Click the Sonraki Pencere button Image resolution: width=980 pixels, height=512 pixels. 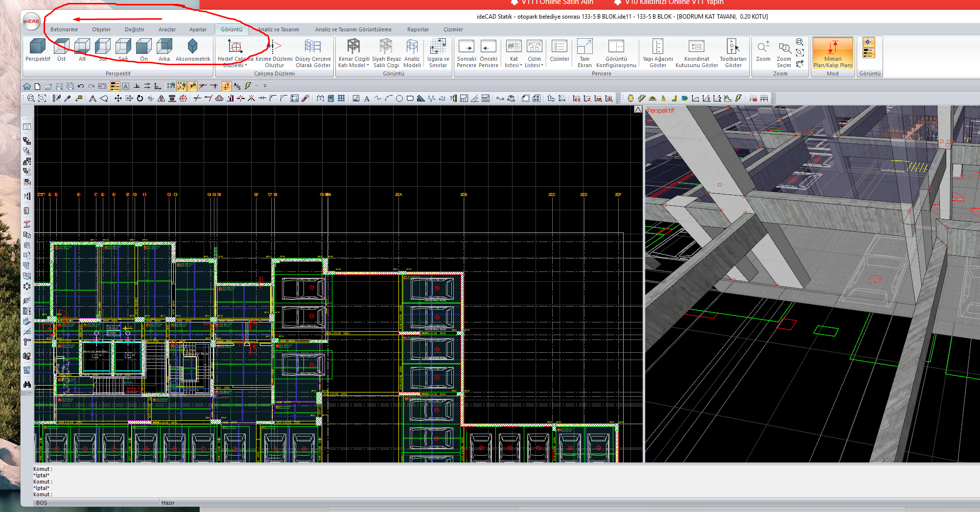466,47
